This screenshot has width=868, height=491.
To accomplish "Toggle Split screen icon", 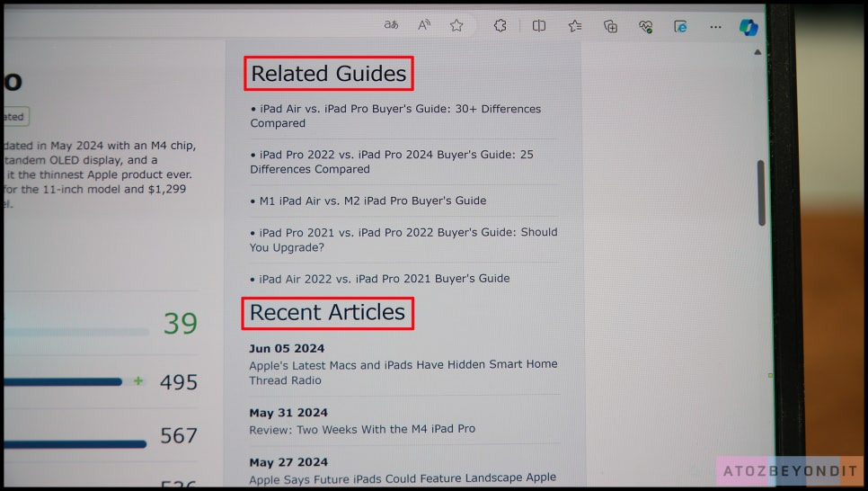I will 538,25.
